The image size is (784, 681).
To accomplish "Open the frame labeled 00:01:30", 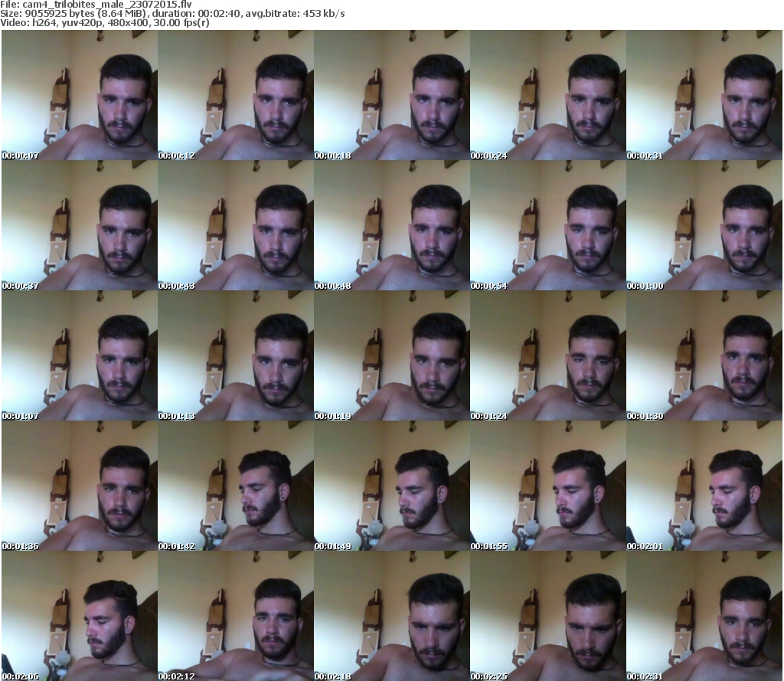I will [704, 355].
